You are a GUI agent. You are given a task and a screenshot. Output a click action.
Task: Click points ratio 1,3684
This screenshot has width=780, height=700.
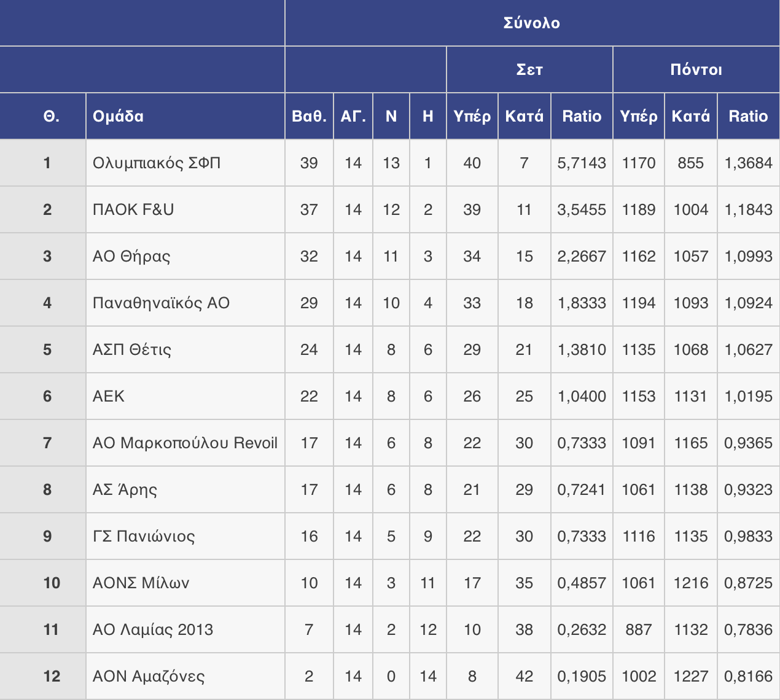748,163
